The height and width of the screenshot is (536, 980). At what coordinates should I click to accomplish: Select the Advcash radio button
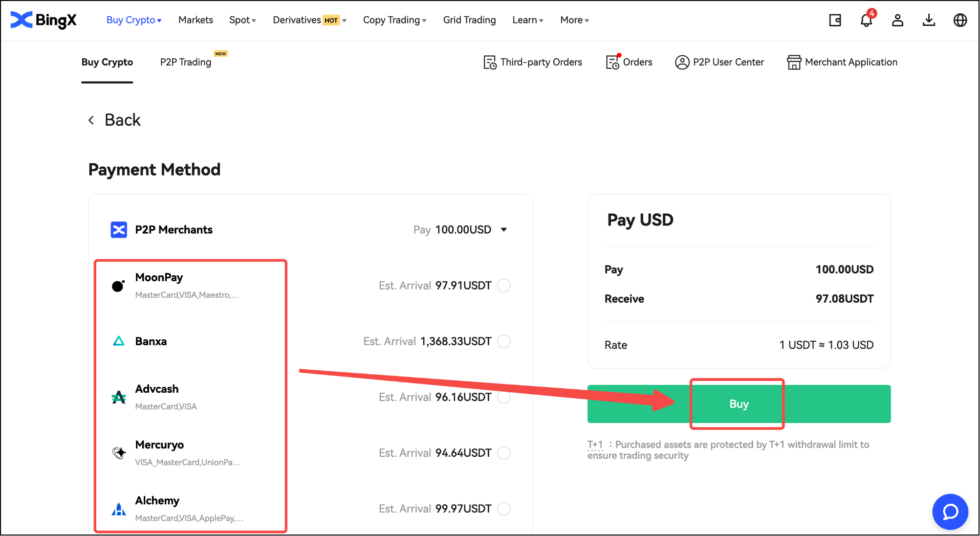[504, 397]
